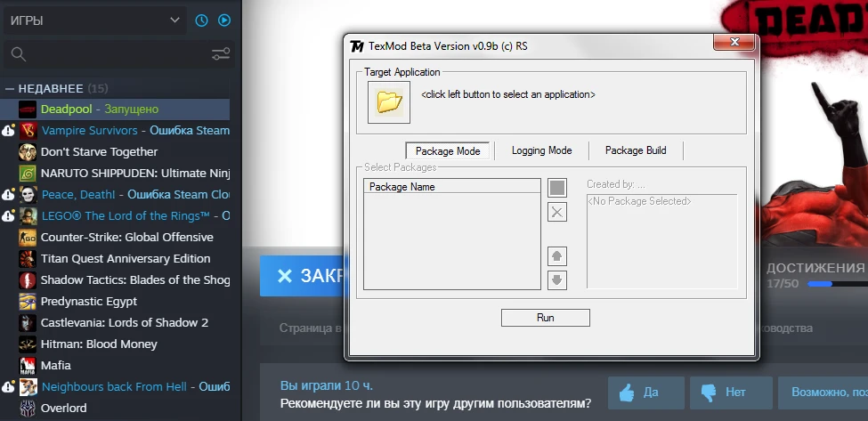Click the Castlevania Lords of Shadow icon

click(28, 322)
